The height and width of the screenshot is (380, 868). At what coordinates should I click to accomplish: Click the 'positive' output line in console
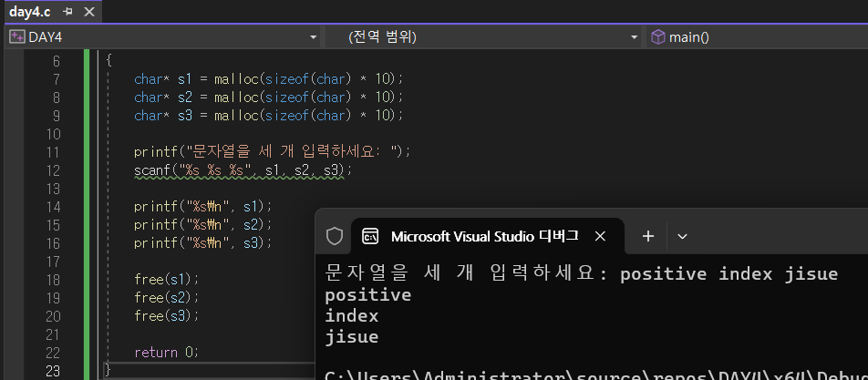(368, 295)
